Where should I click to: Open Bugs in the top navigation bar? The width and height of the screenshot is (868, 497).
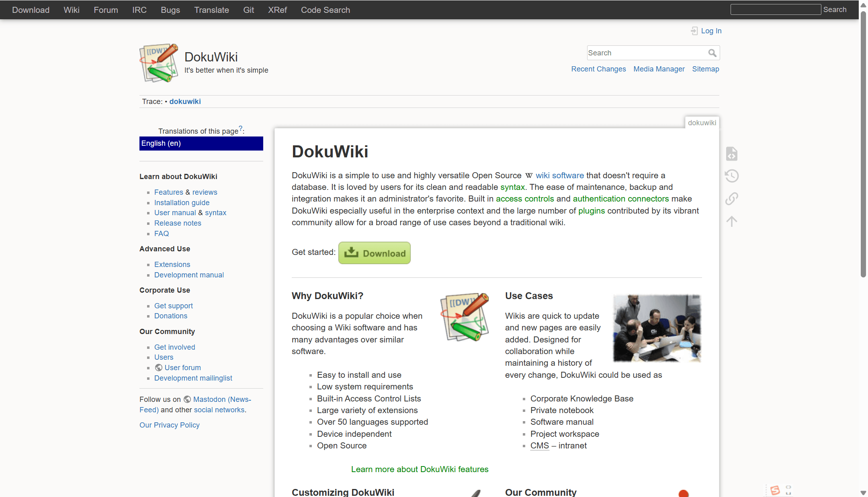(x=170, y=10)
